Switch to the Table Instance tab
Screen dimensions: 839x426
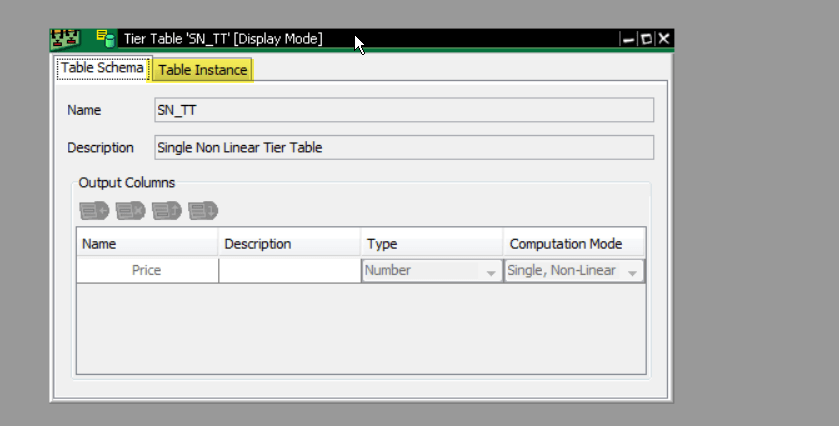202,70
